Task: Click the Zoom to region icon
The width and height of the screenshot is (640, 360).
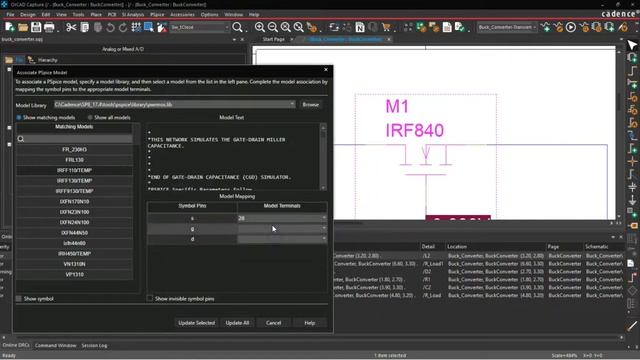Action: tap(286, 27)
